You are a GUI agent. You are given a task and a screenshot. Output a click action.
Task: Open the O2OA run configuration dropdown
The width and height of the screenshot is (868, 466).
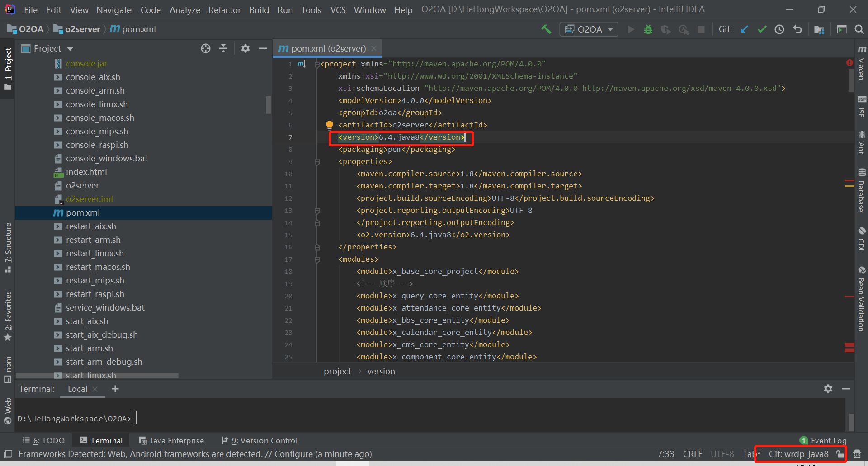[x=589, y=29]
